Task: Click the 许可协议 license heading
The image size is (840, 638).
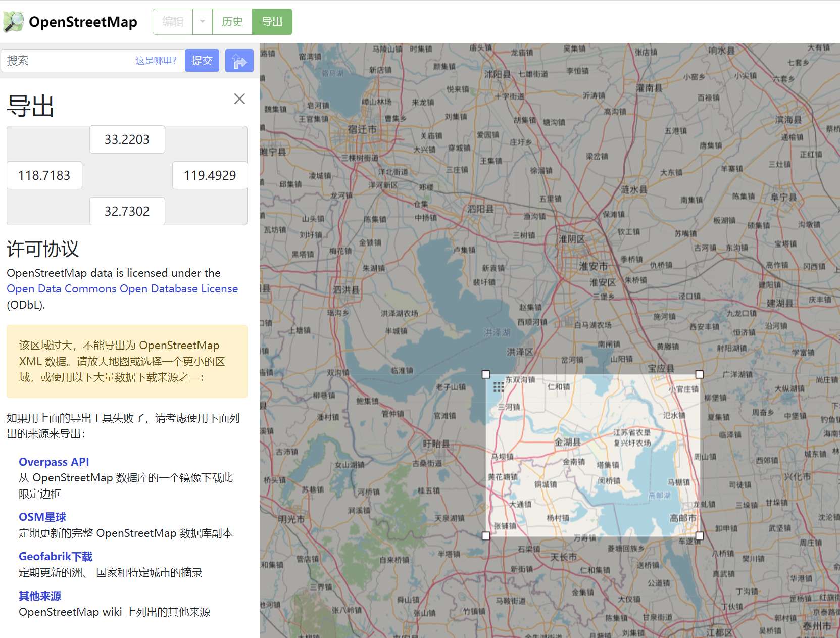Action: coord(43,249)
